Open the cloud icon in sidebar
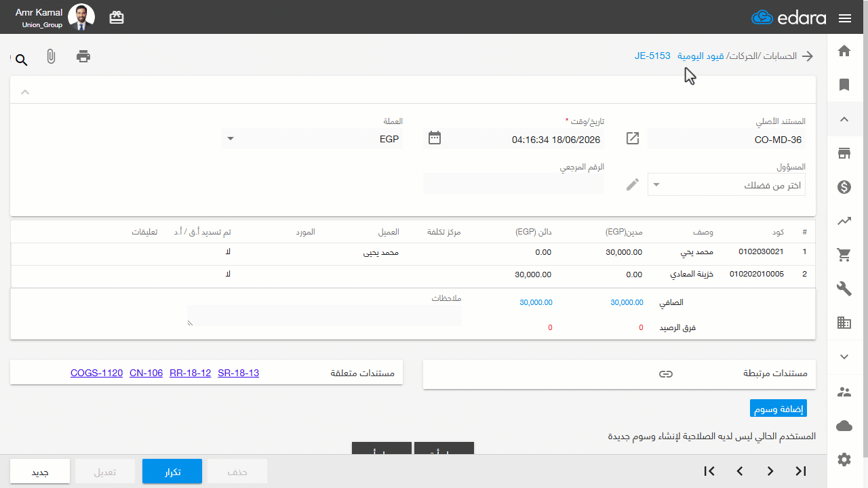 click(844, 426)
